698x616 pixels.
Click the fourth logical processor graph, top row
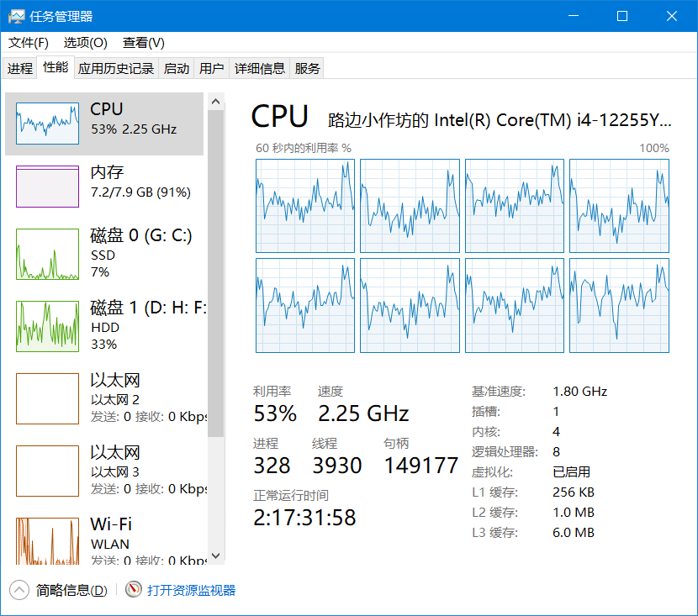coord(619,206)
